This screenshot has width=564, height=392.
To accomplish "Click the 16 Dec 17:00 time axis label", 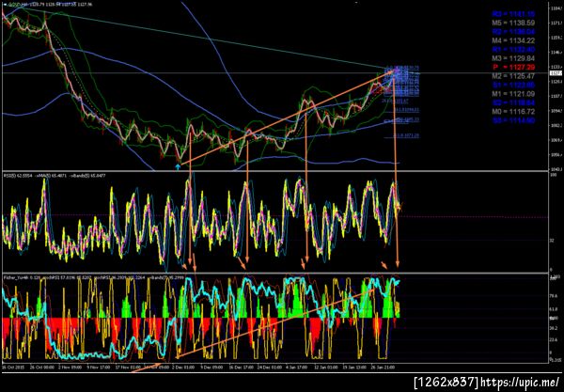I will (x=241, y=368).
